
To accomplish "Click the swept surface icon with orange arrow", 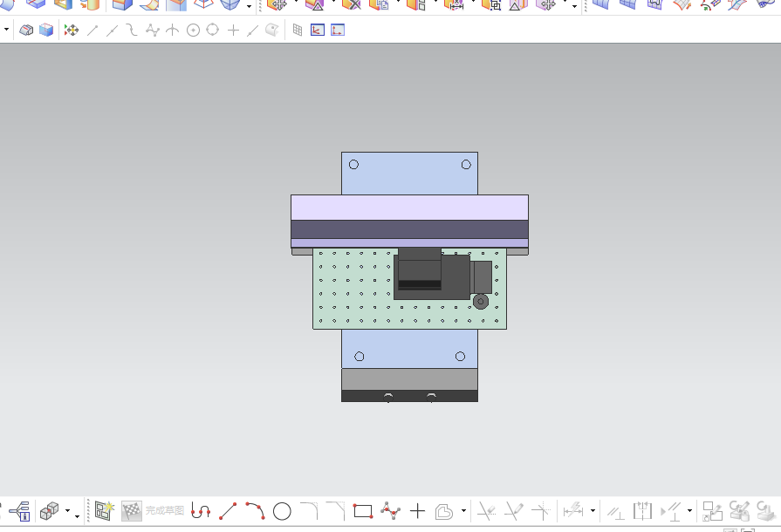I will click(x=682, y=4).
